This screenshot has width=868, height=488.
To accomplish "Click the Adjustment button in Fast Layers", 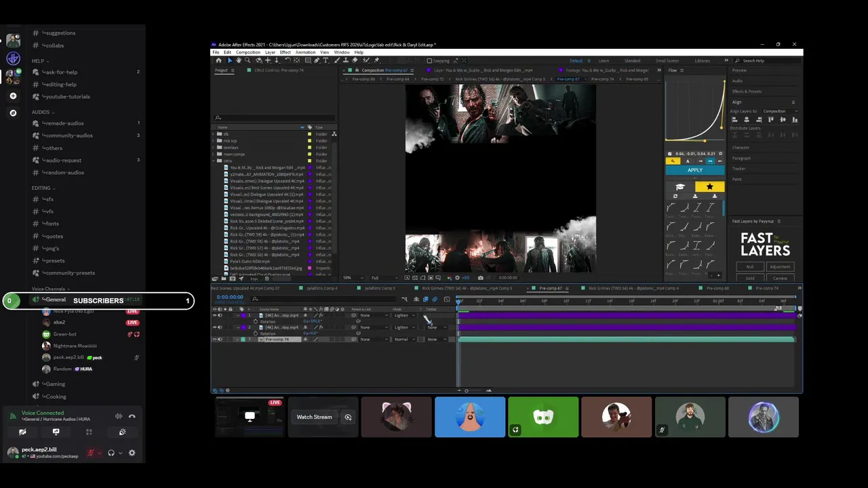I will pyautogui.click(x=780, y=266).
